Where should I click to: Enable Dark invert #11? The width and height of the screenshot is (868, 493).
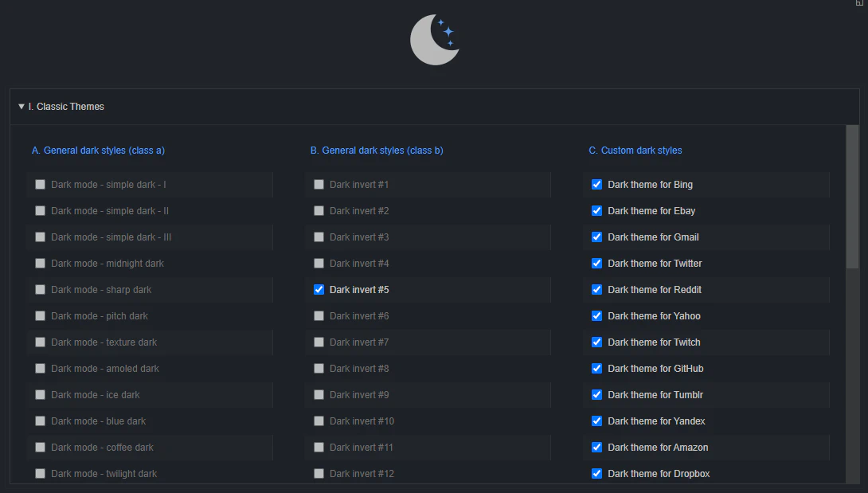[x=319, y=447]
